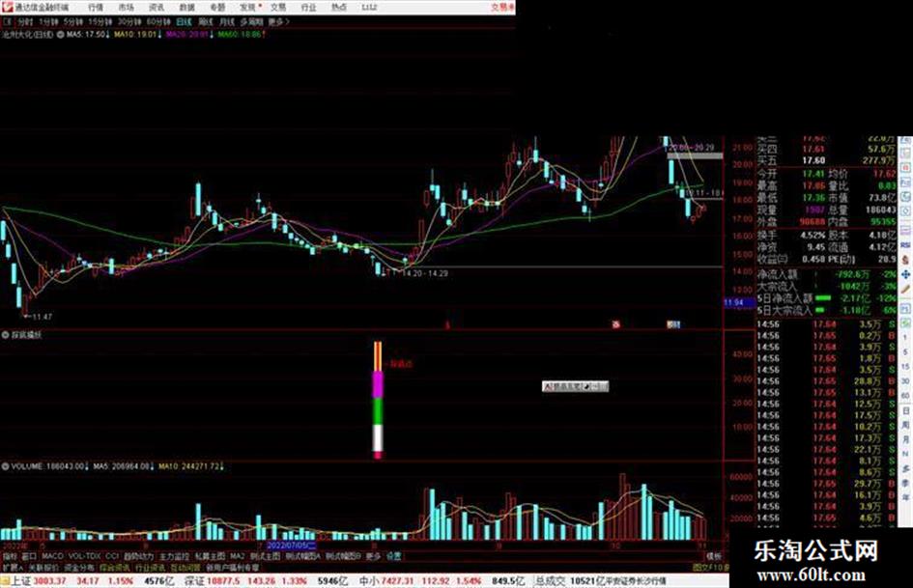Select the 主力监控 indicator tab
The width and height of the screenshot is (913, 588).
tap(175, 556)
